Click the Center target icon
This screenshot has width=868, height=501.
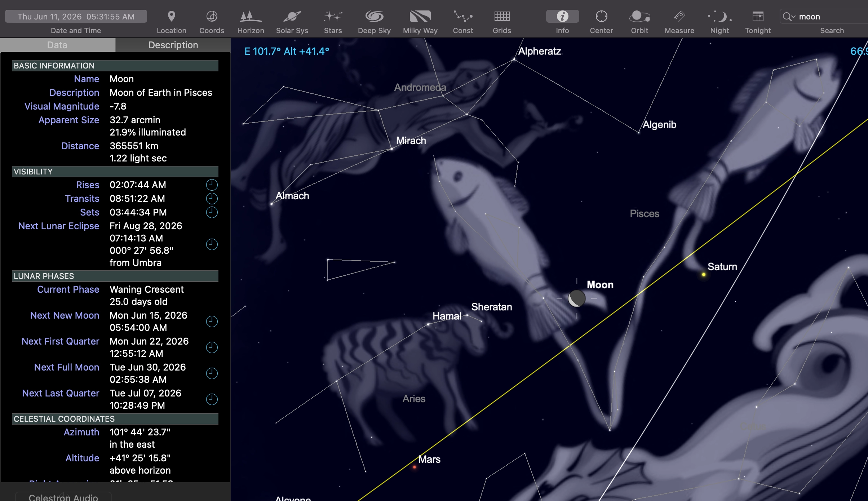click(x=601, y=17)
